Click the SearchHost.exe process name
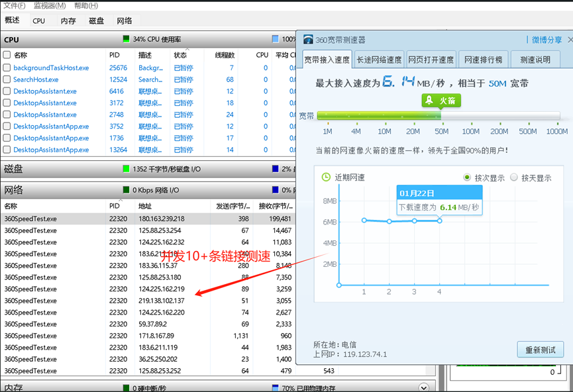The height and width of the screenshot is (392, 573). click(36, 79)
